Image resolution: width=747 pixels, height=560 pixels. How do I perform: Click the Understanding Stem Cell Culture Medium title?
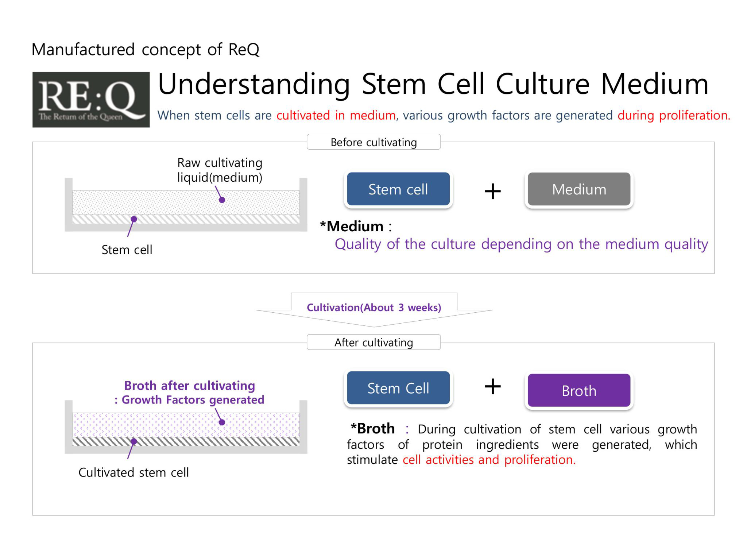[x=433, y=84]
